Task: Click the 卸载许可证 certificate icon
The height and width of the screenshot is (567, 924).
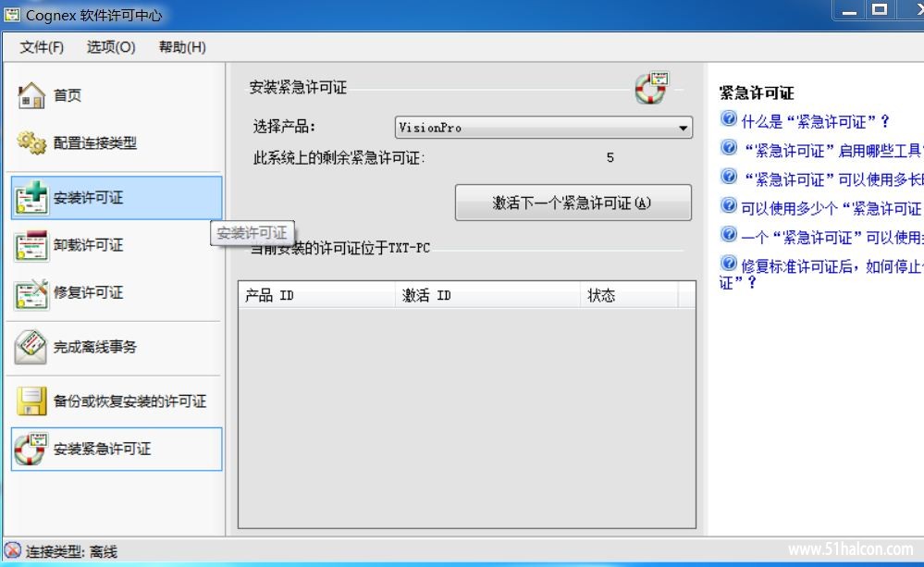Action: 31,245
